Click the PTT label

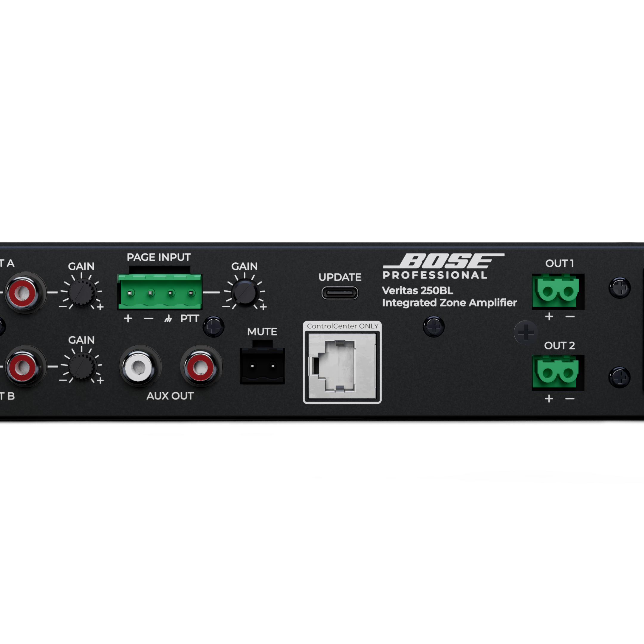tap(190, 319)
